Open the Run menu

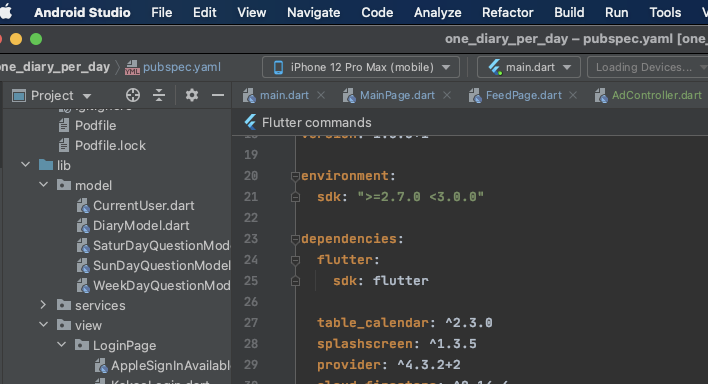click(616, 12)
